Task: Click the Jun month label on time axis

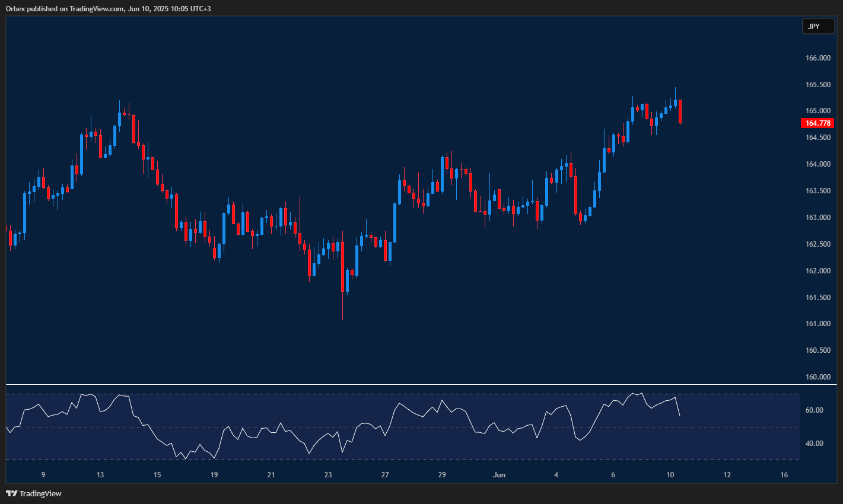Action: pyautogui.click(x=499, y=475)
